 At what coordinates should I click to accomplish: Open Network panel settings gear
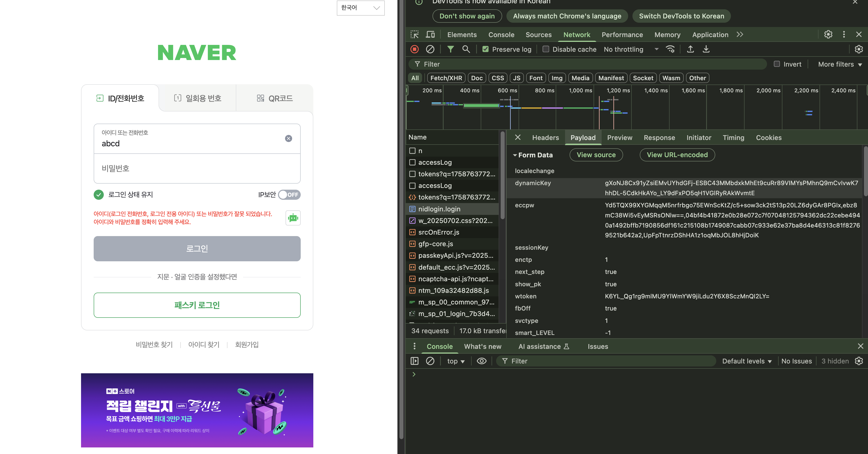pos(859,49)
